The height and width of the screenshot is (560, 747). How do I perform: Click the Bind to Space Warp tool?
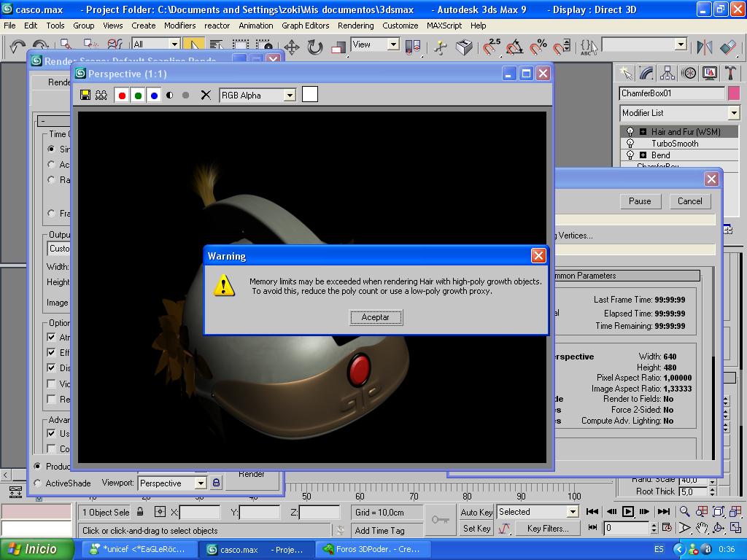tap(115, 44)
